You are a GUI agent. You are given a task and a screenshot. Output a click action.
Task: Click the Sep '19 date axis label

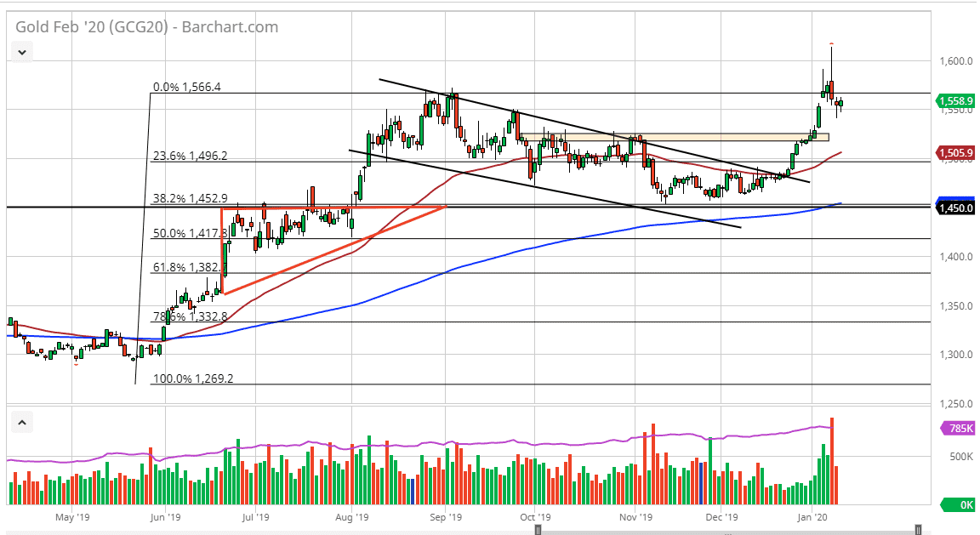[x=446, y=517]
